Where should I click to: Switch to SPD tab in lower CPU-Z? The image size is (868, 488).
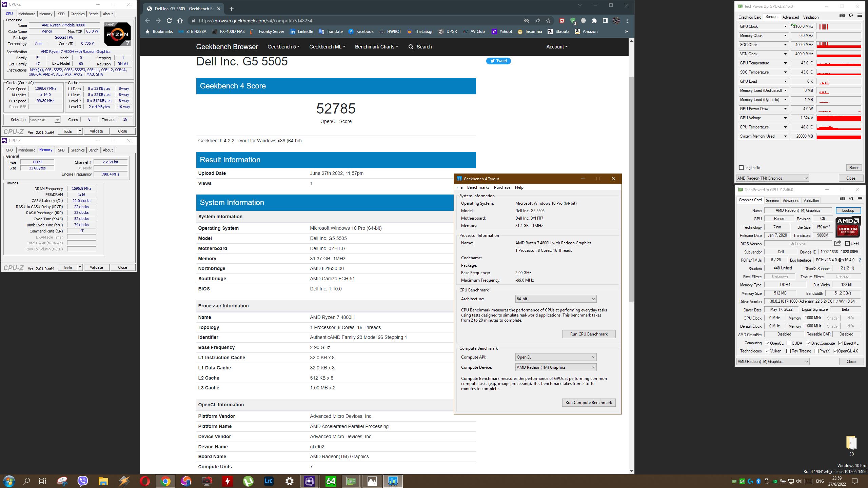pyautogui.click(x=61, y=150)
